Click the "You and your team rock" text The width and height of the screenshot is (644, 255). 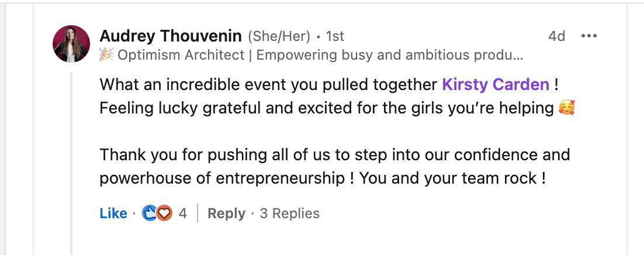(452, 178)
